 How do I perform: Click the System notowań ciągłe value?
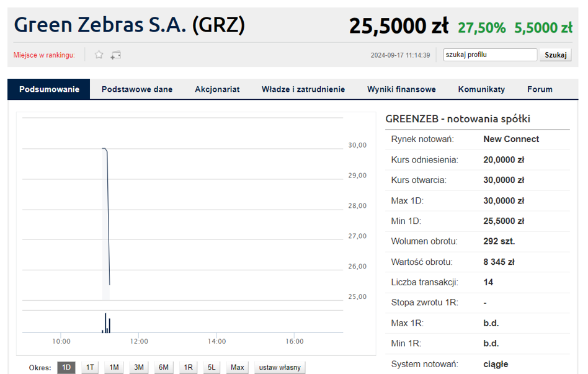[x=496, y=364]
